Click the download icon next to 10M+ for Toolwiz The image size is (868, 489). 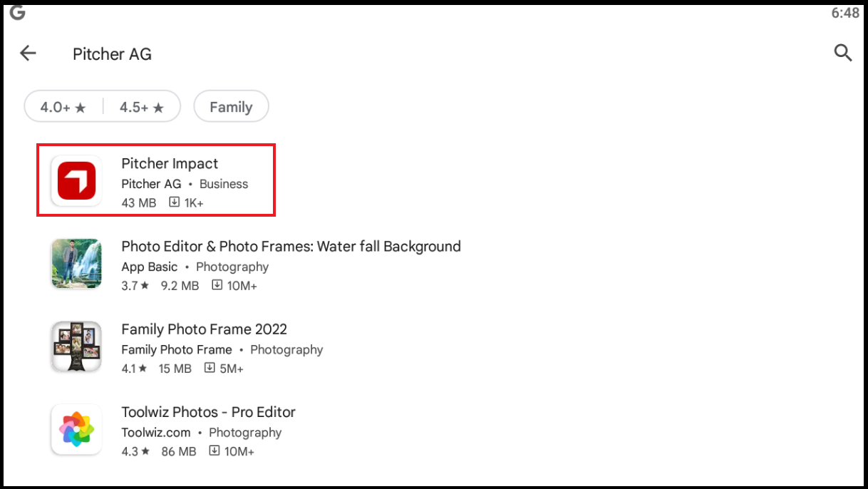(x=215, y=451)
